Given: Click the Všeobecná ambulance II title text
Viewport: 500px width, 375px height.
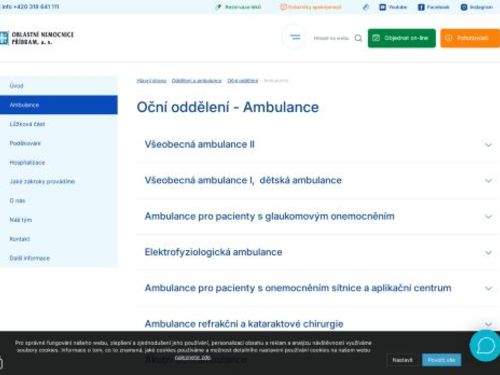Looking at the screenshot, I should [199, 144].
